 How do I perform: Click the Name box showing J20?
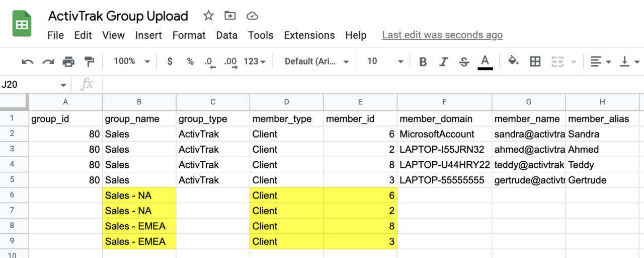pos(28,85)
